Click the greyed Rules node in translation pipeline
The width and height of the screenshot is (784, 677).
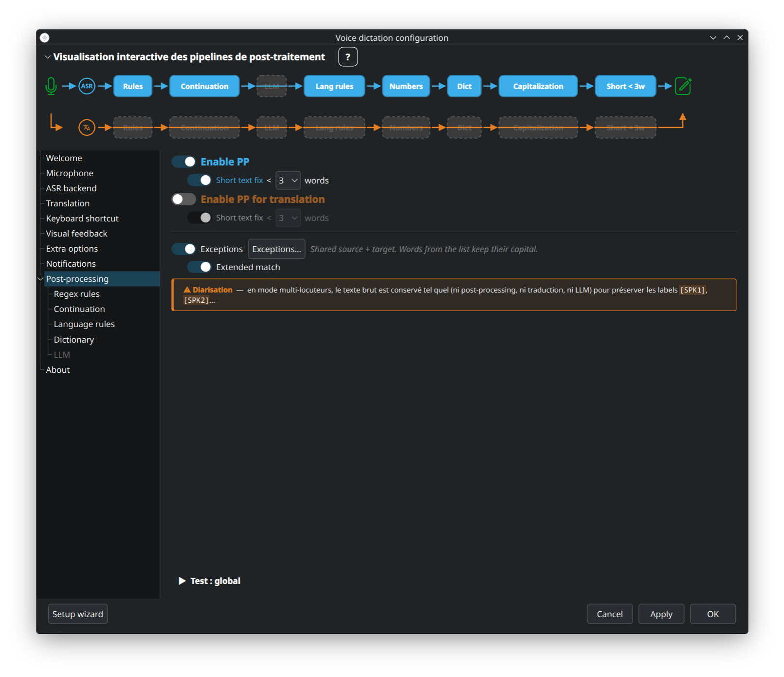coord(133,128)
